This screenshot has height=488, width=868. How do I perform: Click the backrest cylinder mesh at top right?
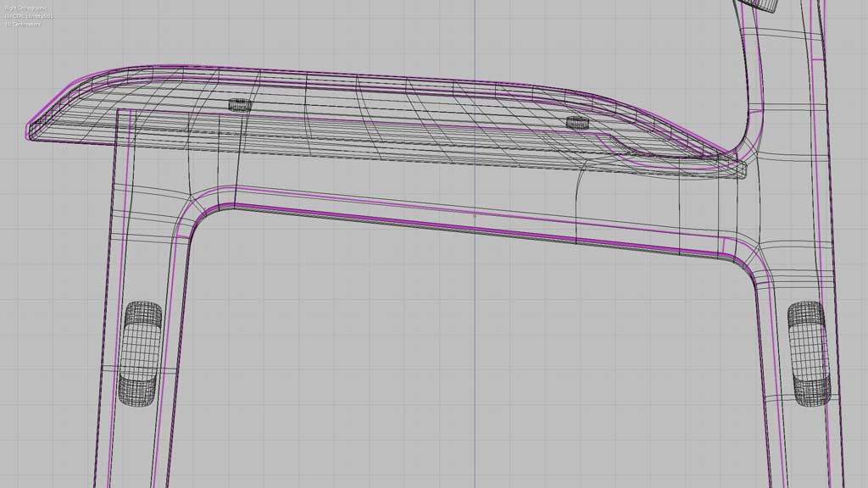(762, 4)
